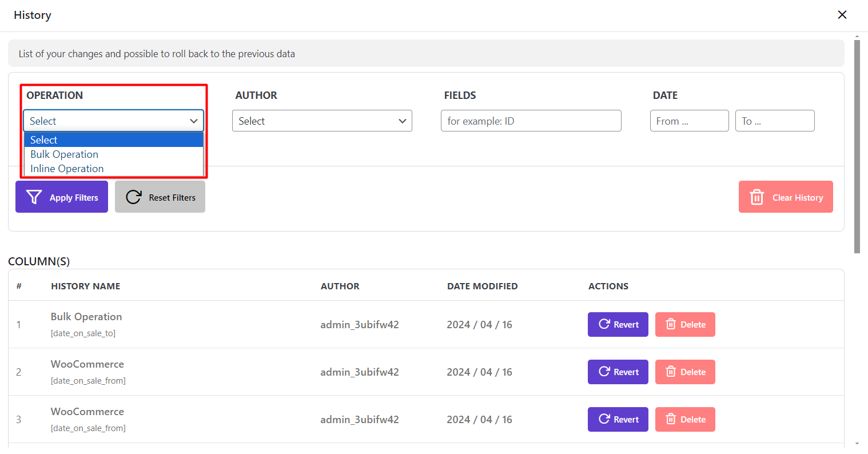Focus the To date field
The width and height of the screenshot is (868, 454).
774,121
